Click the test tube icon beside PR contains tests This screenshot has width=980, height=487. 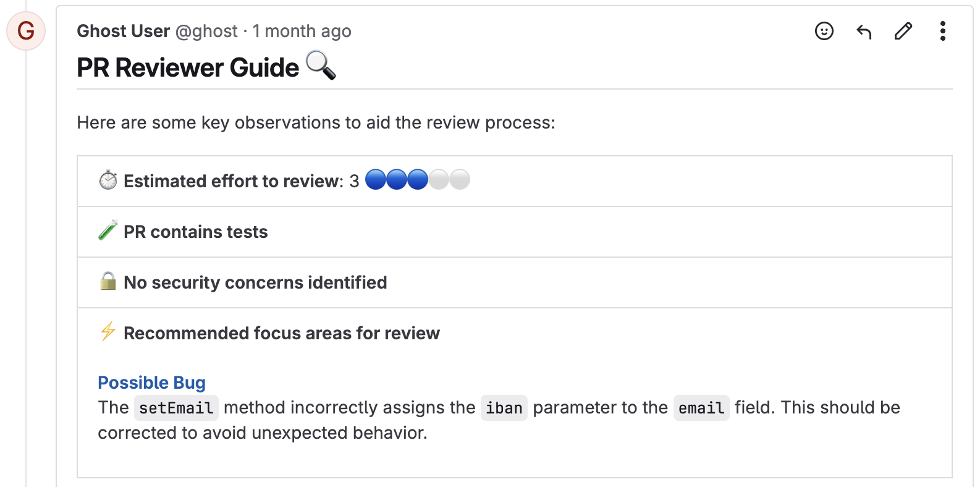108,231
